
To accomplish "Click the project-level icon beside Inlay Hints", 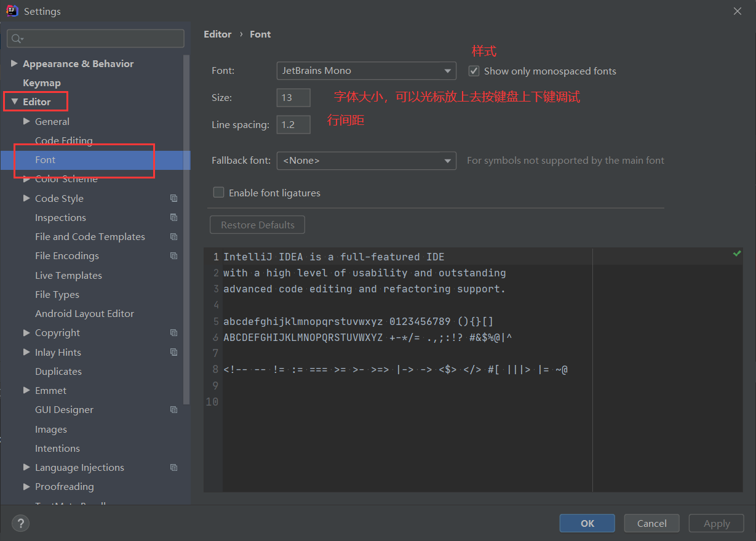I will coord(174,352).
